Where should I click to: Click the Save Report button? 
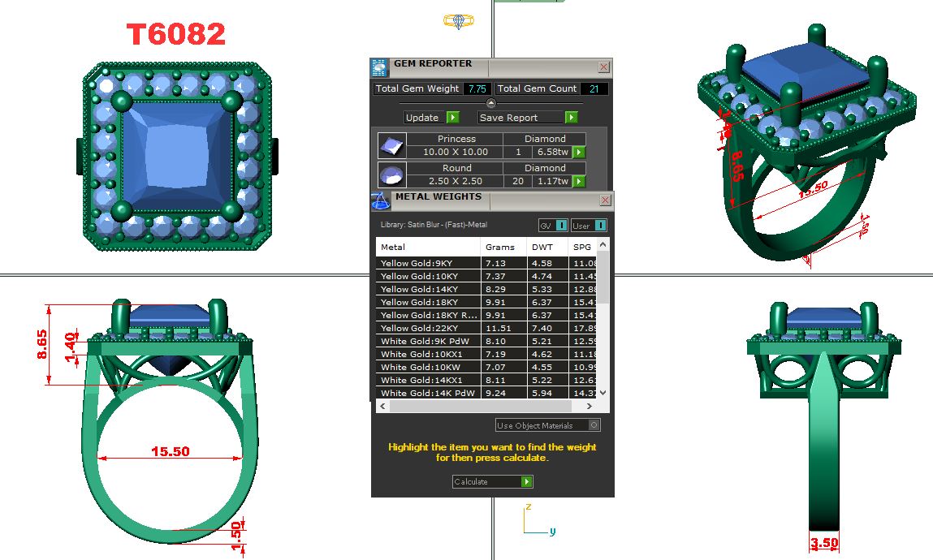click(520, 118)
